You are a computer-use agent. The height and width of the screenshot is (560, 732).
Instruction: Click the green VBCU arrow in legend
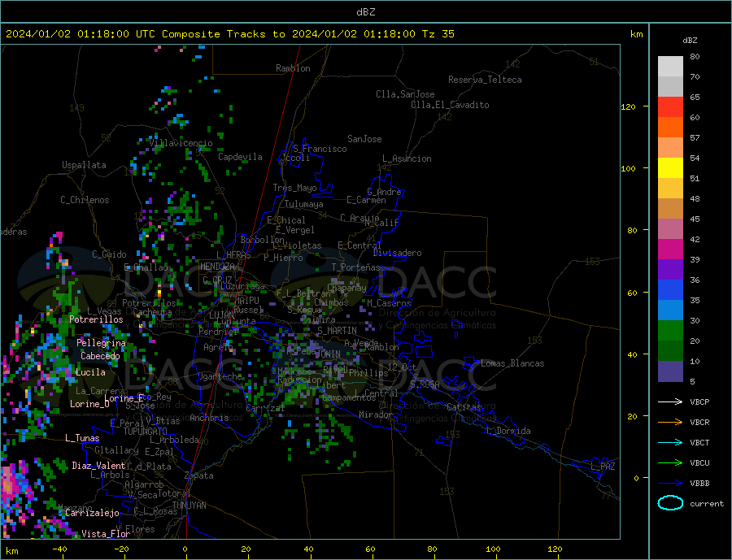pyautogui.click(x=670, y=463)
